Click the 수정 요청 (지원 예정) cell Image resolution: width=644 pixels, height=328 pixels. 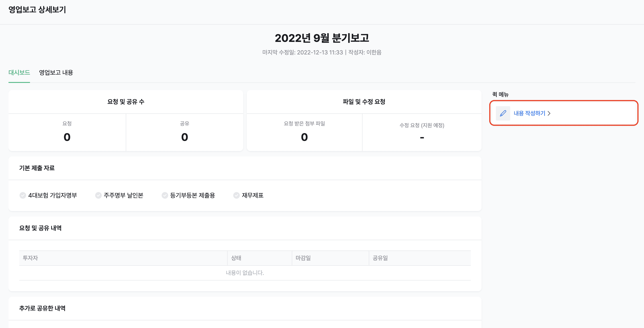(422, 132)
